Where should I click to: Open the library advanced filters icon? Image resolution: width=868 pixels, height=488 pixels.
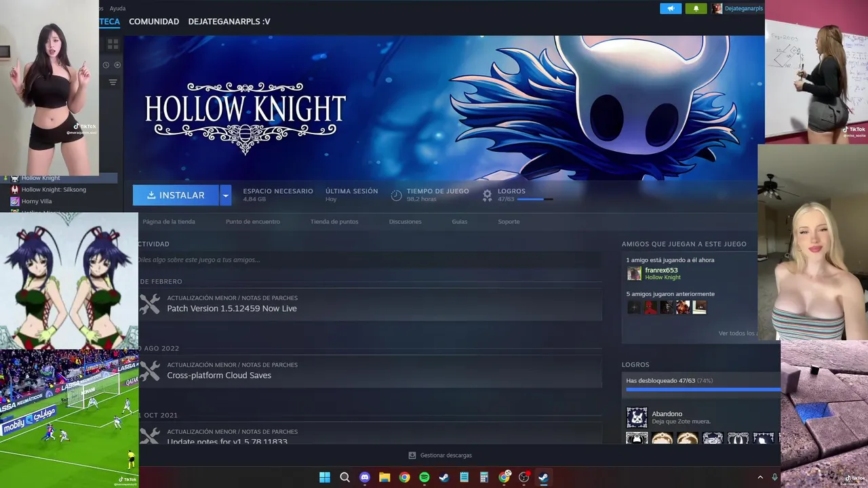[x=113, y=82]
